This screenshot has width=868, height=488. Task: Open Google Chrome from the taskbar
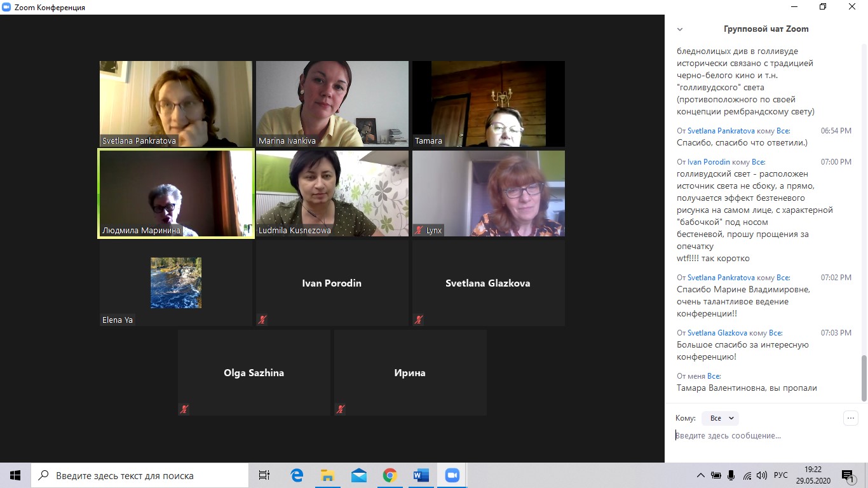390,475
